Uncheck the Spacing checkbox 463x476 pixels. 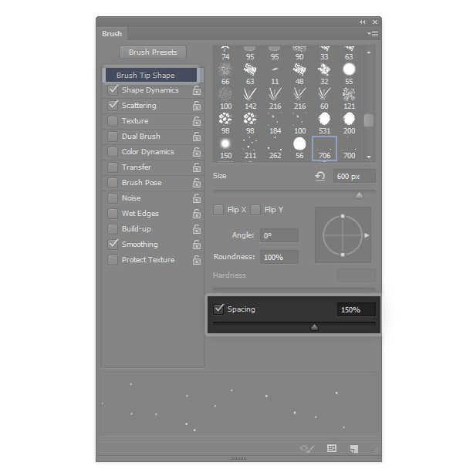click(218, 309)
